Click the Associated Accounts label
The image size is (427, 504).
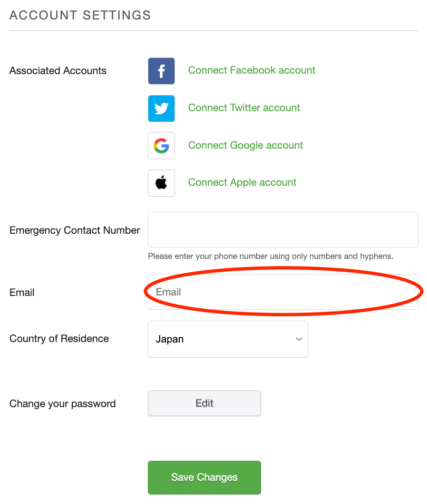(58, 70)
